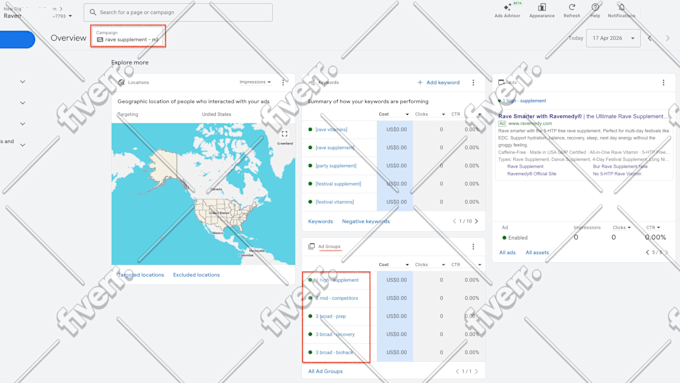Open 1 high - supplement in Ad Groups card
Image resolution: width=680 pixels, height=383 pixels.
tap(337, 280)
